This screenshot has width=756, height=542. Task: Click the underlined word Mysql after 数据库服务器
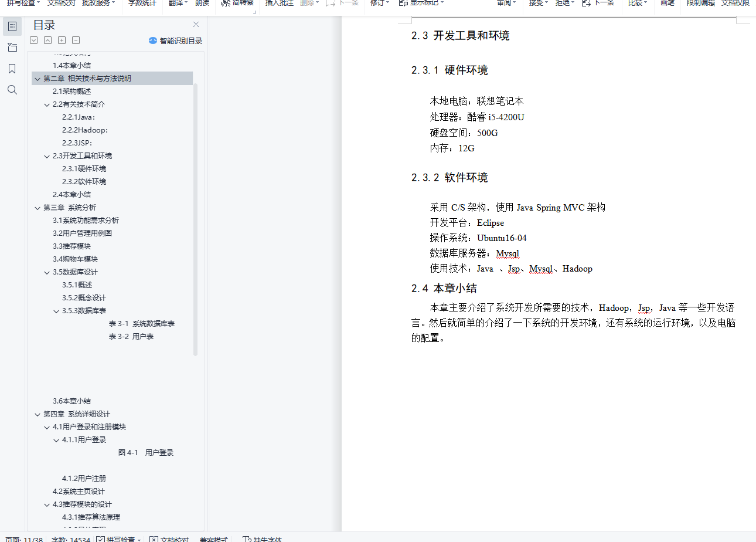pyautogui.click(x=508, y=253)
